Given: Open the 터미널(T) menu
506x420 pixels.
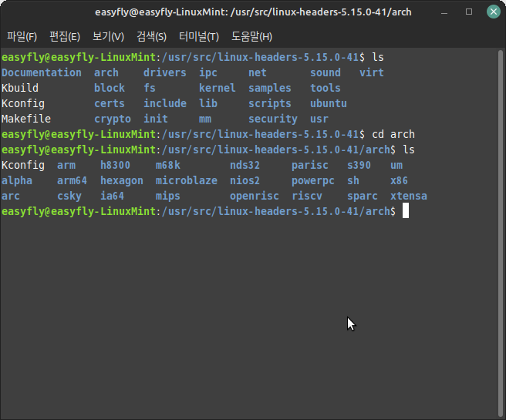Looking at the screenshot, I should [x=199, y=36].
